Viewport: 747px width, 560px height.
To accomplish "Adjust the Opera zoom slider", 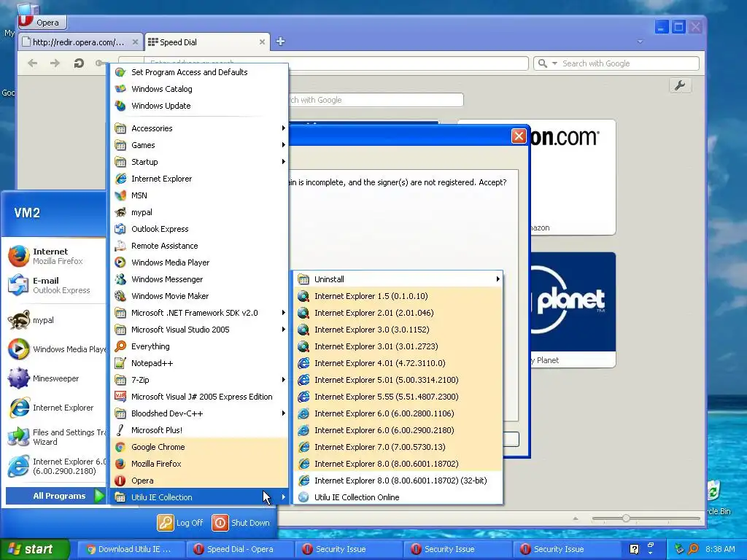I will click(x=626, y=518).
